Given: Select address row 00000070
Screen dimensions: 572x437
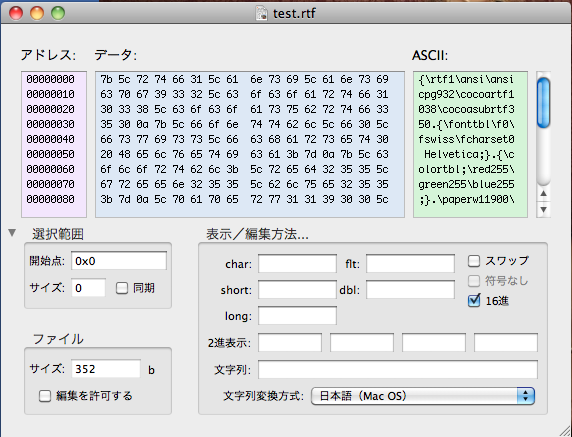Looking at the screenshot, I should (x=50, y=184).
